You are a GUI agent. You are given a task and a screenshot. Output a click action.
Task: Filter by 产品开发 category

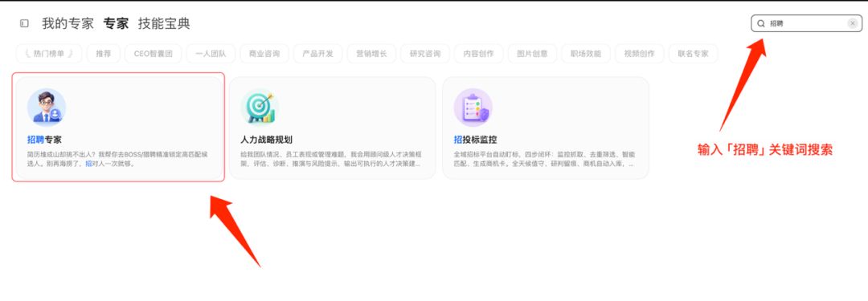pyautogui.click(x=318, y=54)
